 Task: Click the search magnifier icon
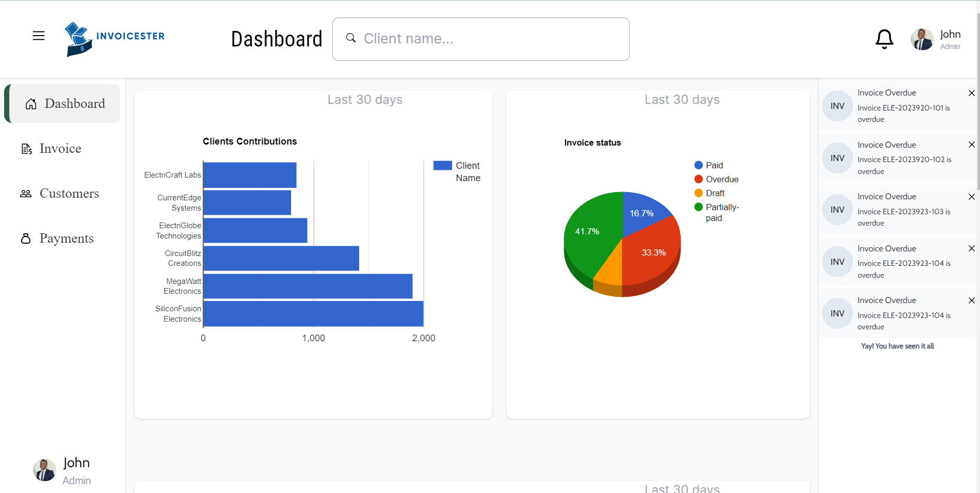coord(351,38)
